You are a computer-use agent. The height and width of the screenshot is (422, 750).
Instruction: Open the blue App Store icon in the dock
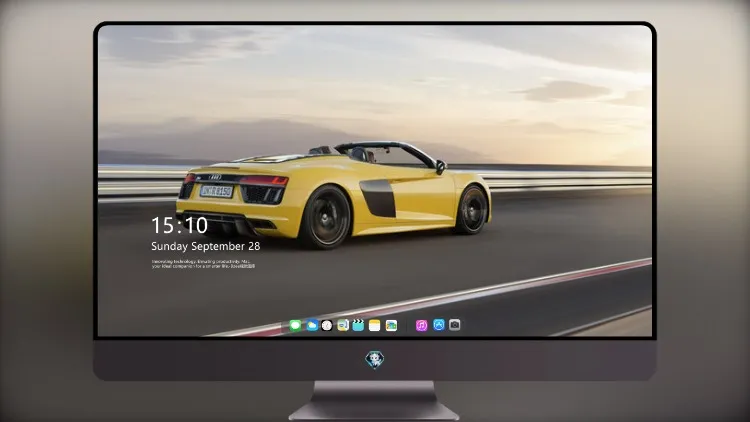pos(439,325)
